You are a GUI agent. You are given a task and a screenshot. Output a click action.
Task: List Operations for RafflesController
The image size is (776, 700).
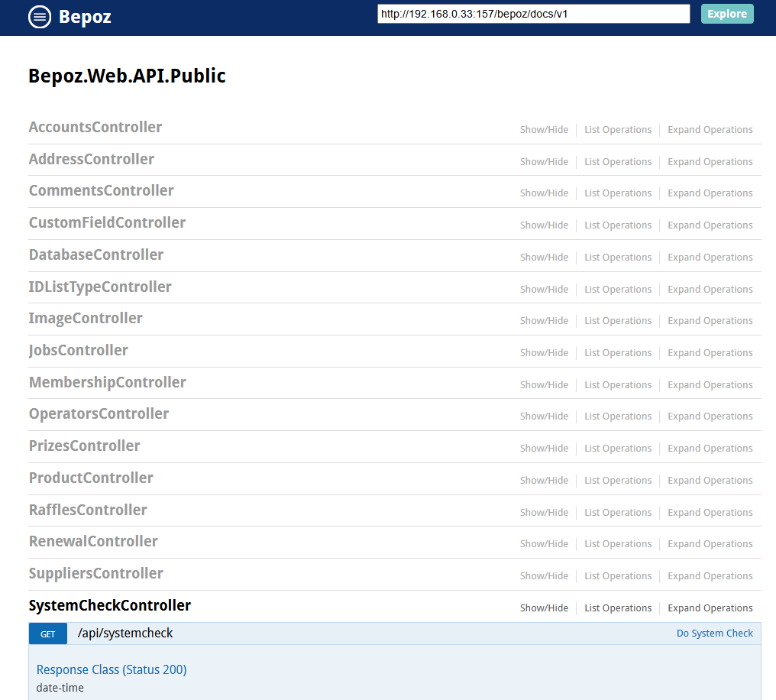click(x=618, y=513)
